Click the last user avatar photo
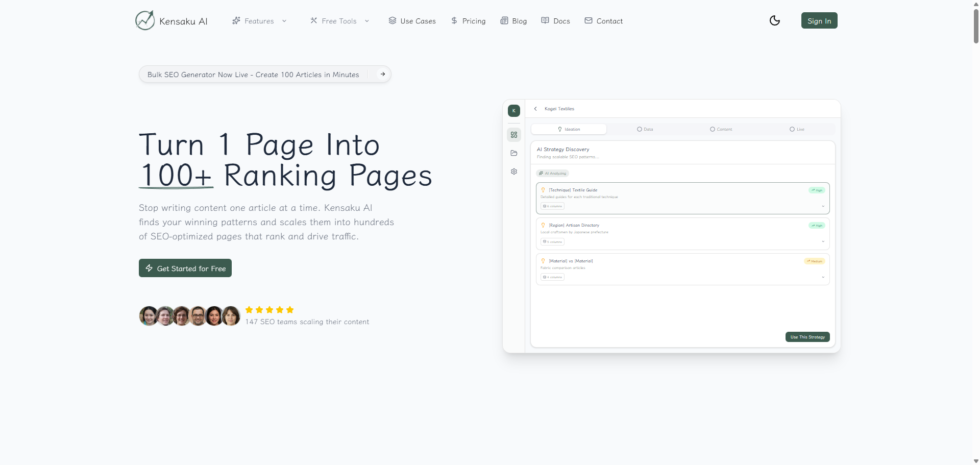 (231, 316)
